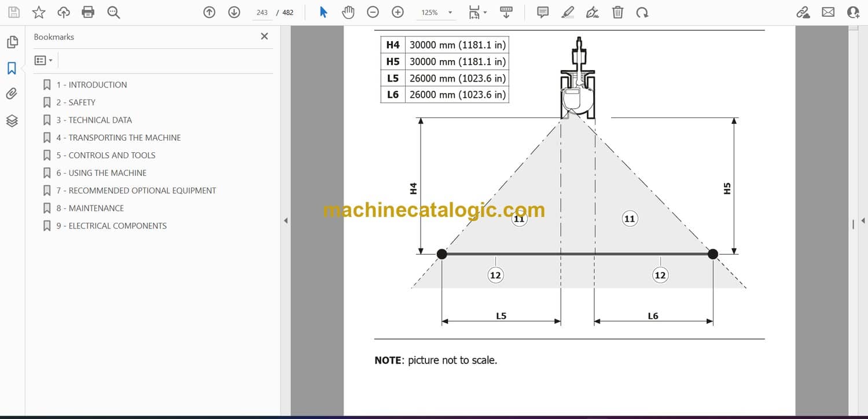
Task: Zoom in on the page
Action: 398,12
